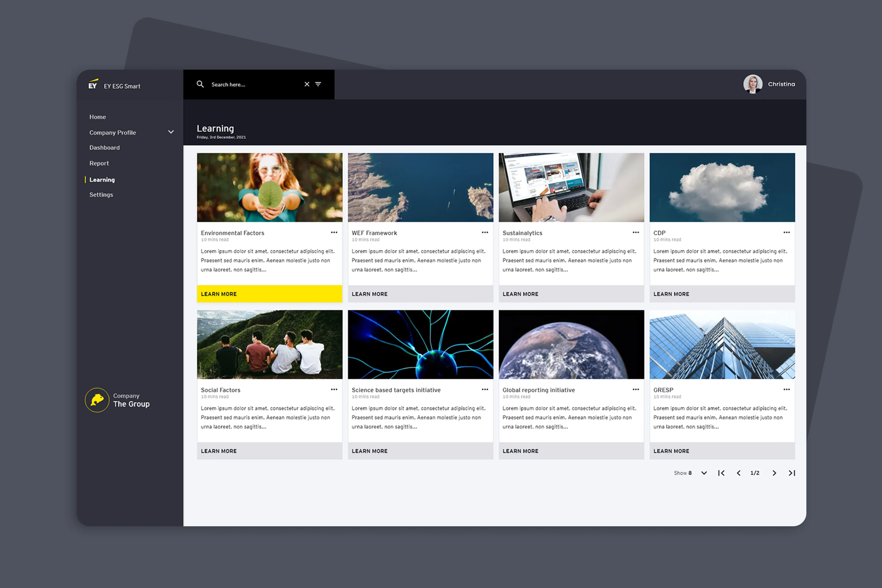
Task: Navigate to Dashboard in the sidebar
Action: click(x=104, y=147)
